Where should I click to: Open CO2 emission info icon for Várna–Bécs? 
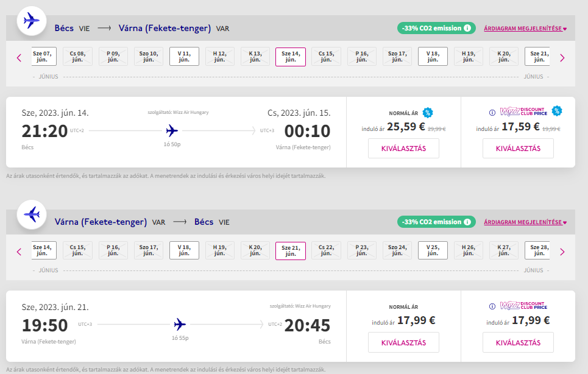[467, 222]
